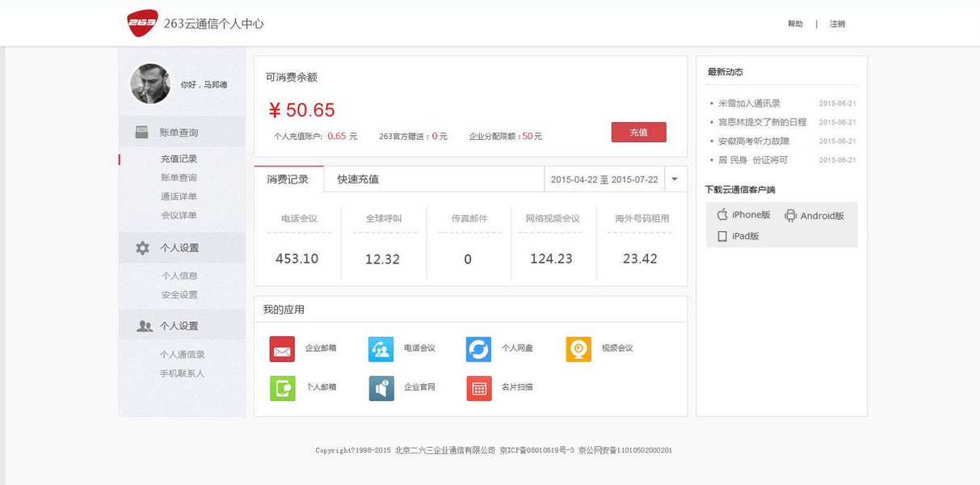Start 视频会议 from my apps
Viewport: 980px width, 485px height.
(x=578, y=348)
